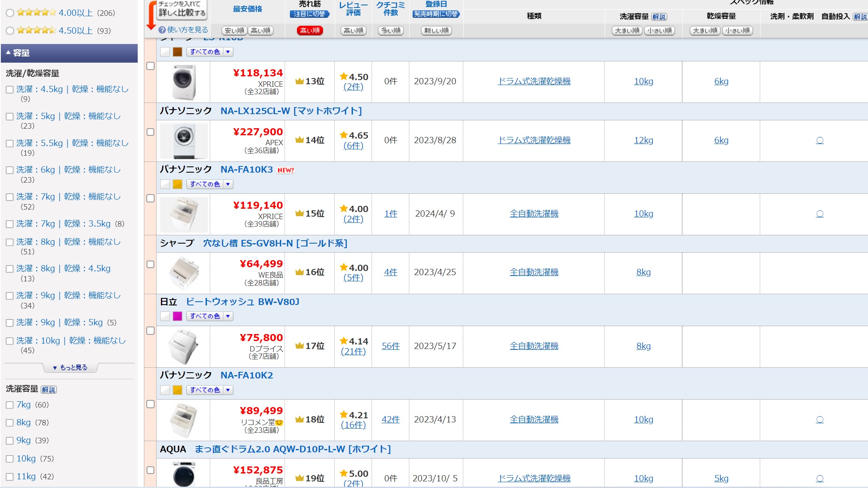This screenshot has height=488, width=868.
Task: Click crown rank icon for 16位
Action: tap(299, 272)
